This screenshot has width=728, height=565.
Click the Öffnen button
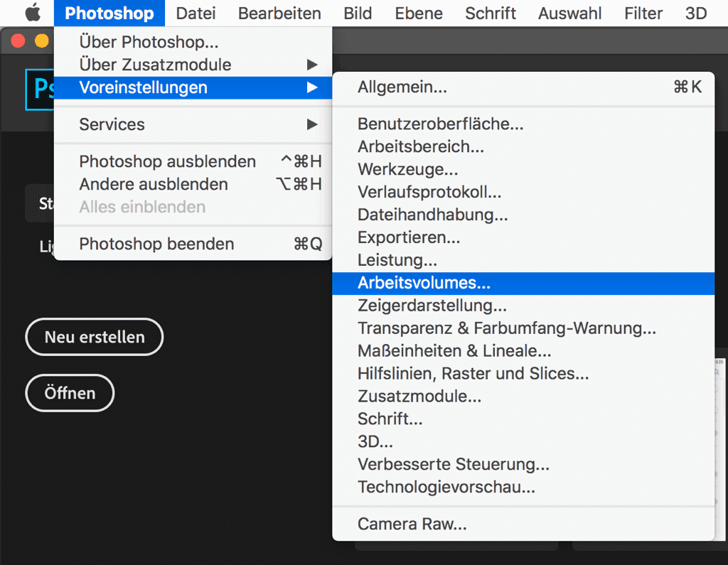[70, 393]
